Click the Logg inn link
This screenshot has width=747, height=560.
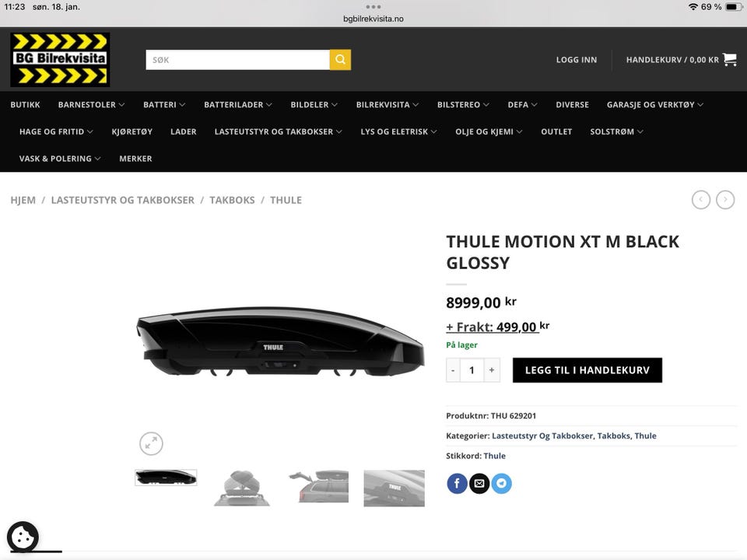[x=577, y=60]
